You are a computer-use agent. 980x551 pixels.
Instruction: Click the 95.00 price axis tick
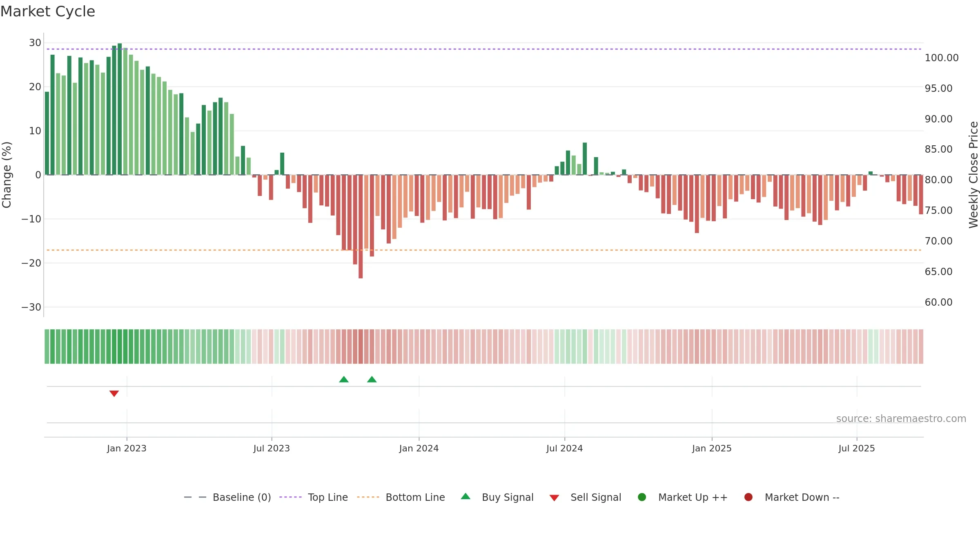[x=939, y=88]
